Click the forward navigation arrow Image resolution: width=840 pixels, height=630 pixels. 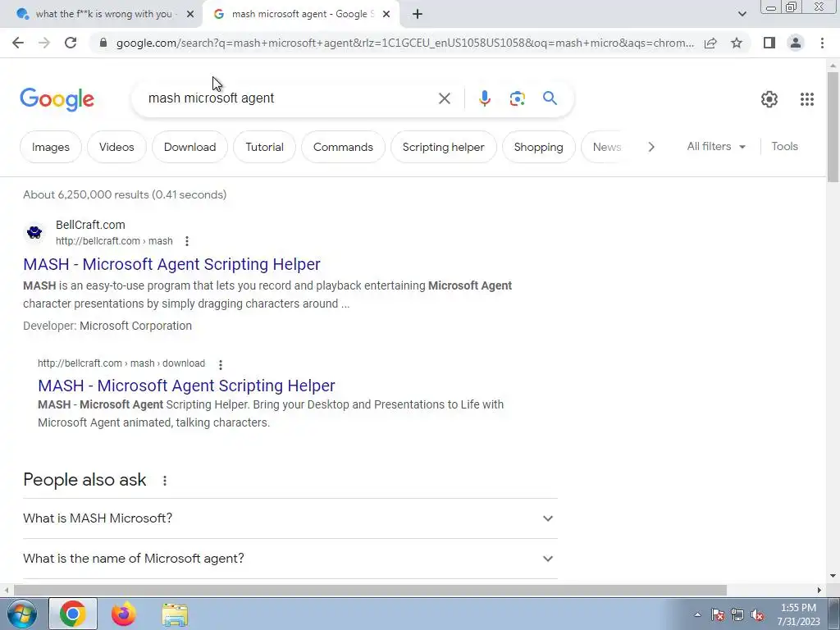[x=44, y=43]
